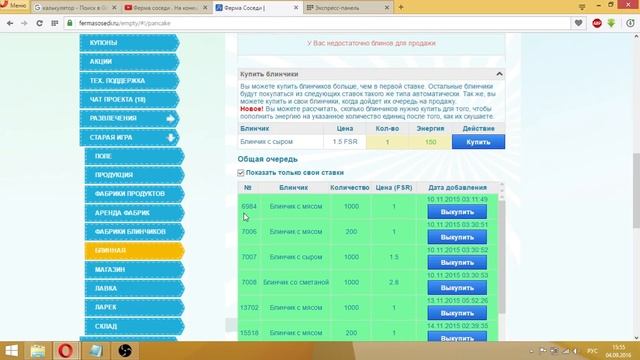The image size is (640, 360).
Task: Click Выкупить for bid 7007
Action: point(457,263)
